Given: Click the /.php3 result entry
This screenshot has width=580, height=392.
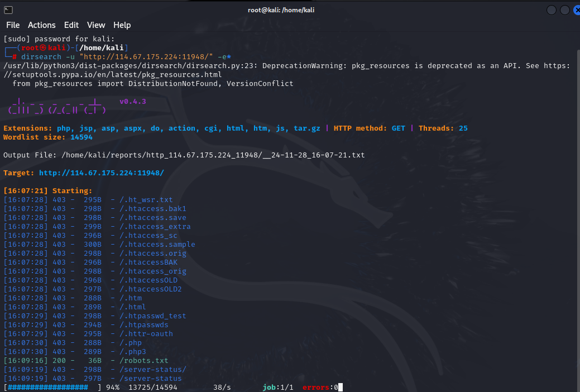Looking at the screenshot, I should 132,351.
